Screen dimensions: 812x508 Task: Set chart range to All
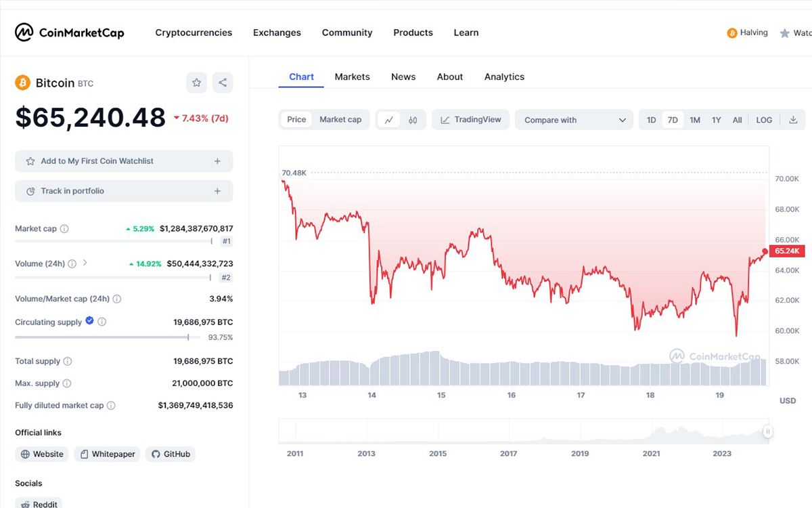tap(738, 120)
